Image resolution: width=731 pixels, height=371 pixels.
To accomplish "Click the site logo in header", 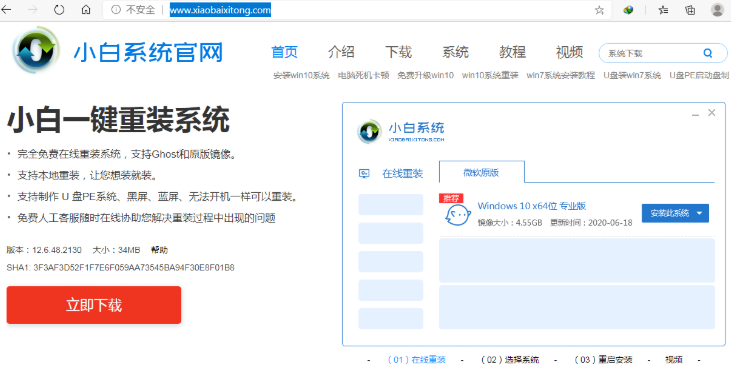I will (36, 49).
